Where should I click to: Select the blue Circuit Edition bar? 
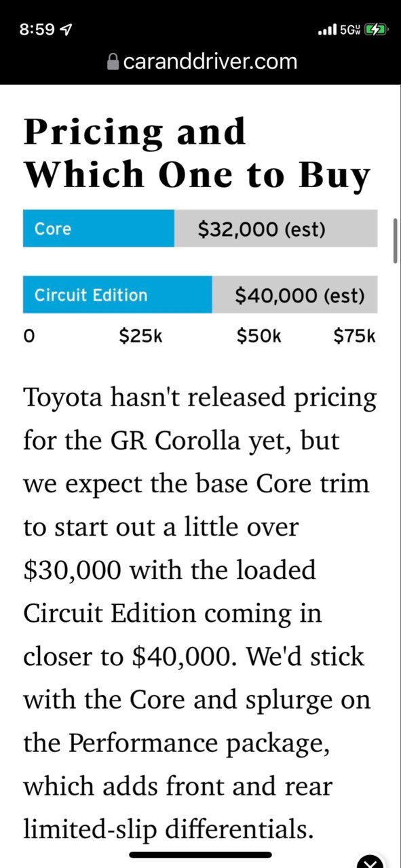pos(117,295)
